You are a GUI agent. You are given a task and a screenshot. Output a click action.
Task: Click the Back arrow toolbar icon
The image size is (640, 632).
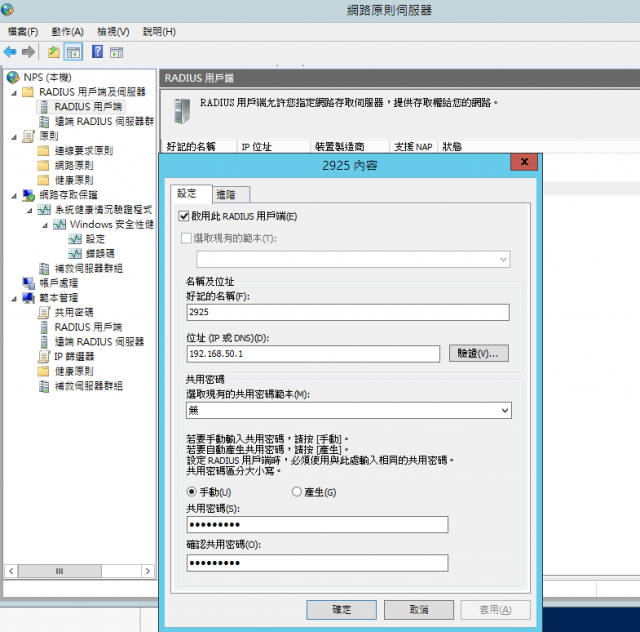coord(10,52)
